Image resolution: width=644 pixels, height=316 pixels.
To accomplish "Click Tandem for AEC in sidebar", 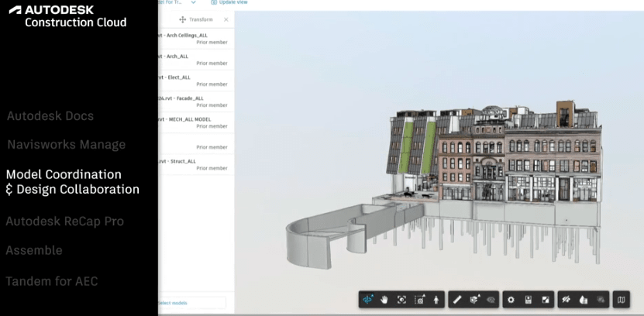I will 52,281.
